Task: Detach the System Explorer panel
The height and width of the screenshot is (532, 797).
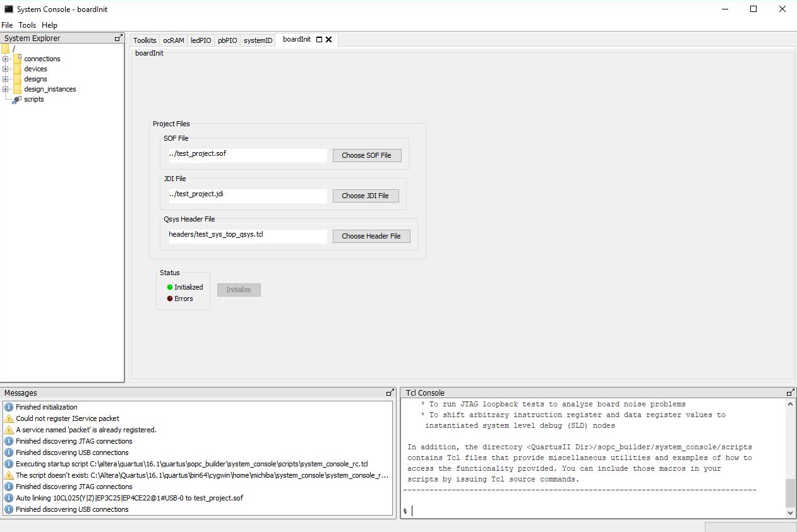Action: 117,37
